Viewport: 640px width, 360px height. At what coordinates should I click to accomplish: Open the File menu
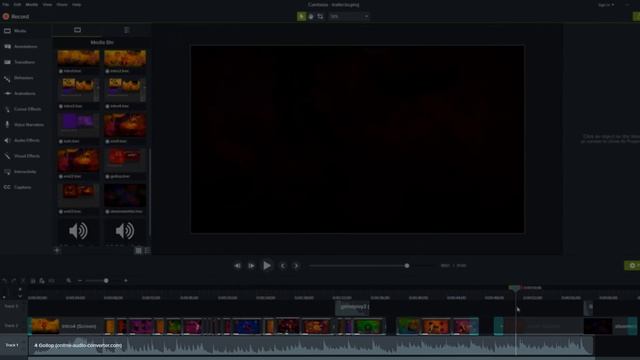coord(6,4)
